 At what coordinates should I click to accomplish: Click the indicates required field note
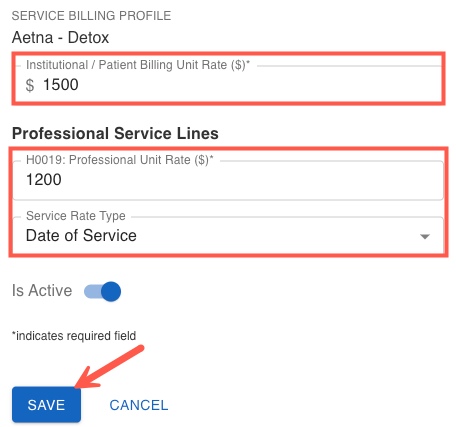[74, 336]
